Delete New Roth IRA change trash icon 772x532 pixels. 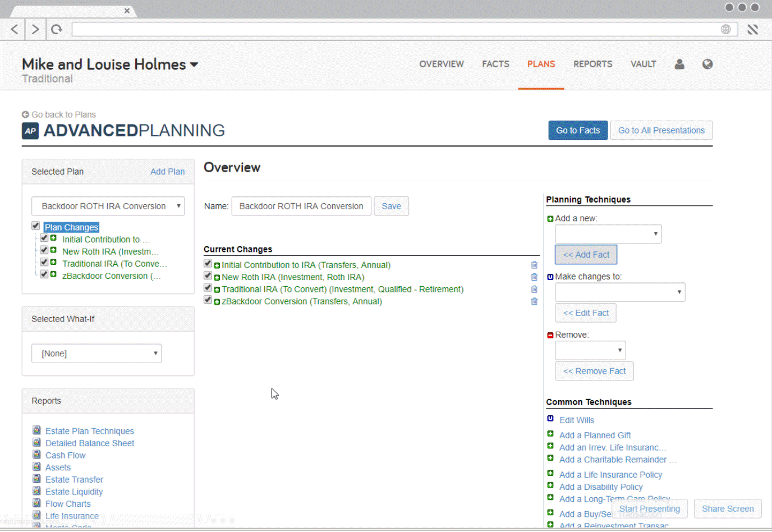(534, 277)
